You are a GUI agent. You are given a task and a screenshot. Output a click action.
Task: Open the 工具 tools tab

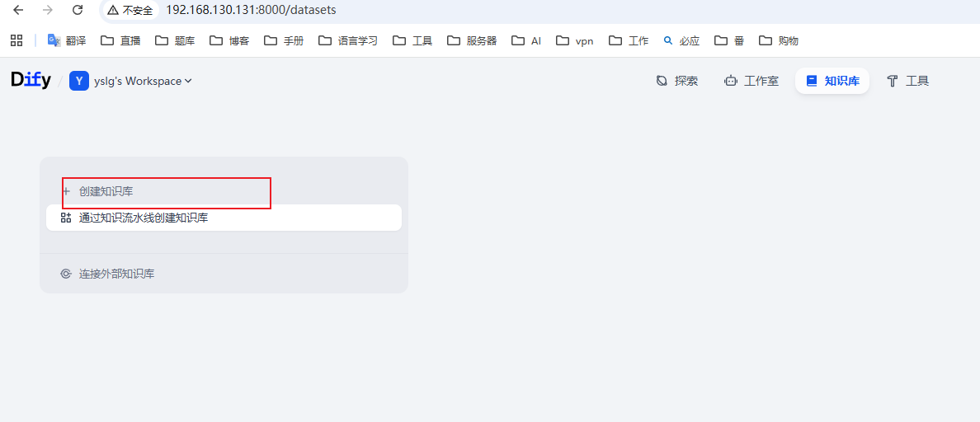[x=907, y=81]
